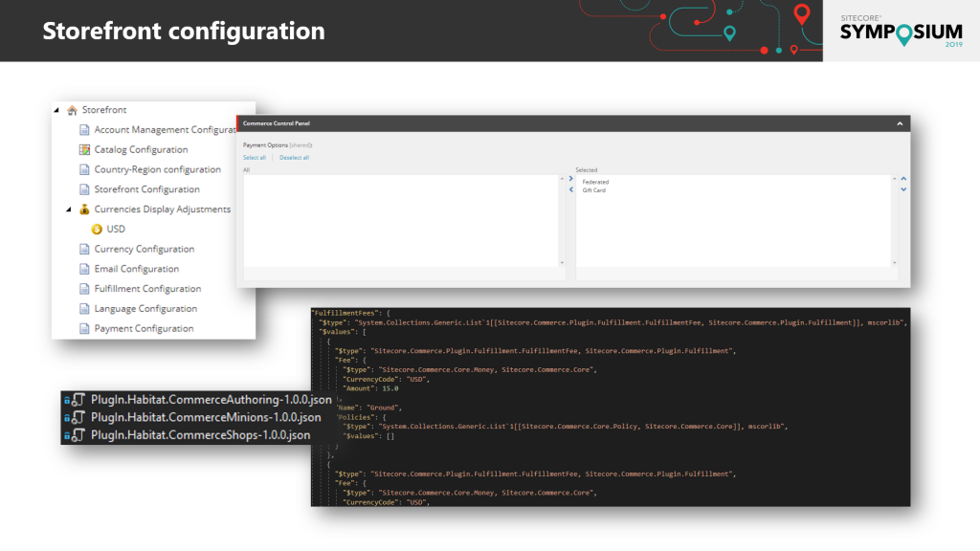This screenshot has width=980, height=551.
Task: Select Gift Card in Selected list
Action: 593,190
